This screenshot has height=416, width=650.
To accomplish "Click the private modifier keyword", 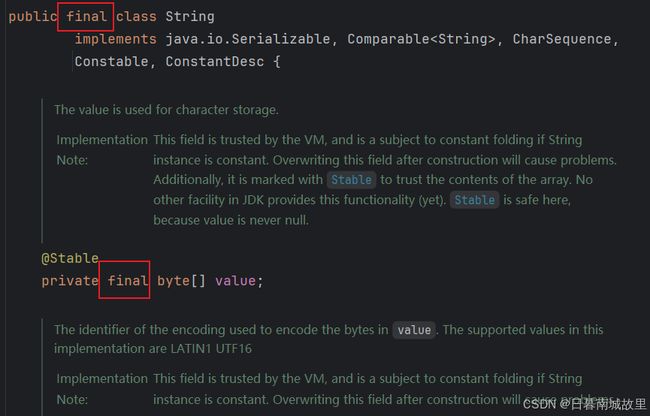I will pyautogui.click(x=70, y=281).
